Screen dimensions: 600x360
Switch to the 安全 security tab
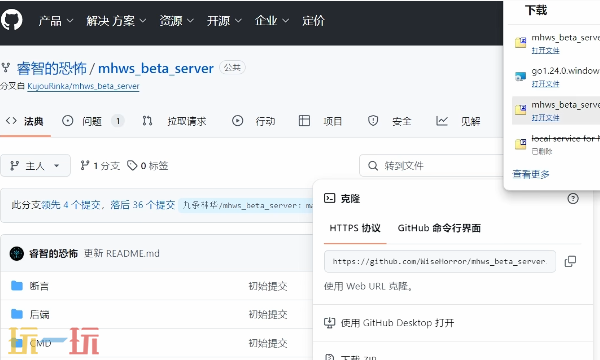pos(389,121)
